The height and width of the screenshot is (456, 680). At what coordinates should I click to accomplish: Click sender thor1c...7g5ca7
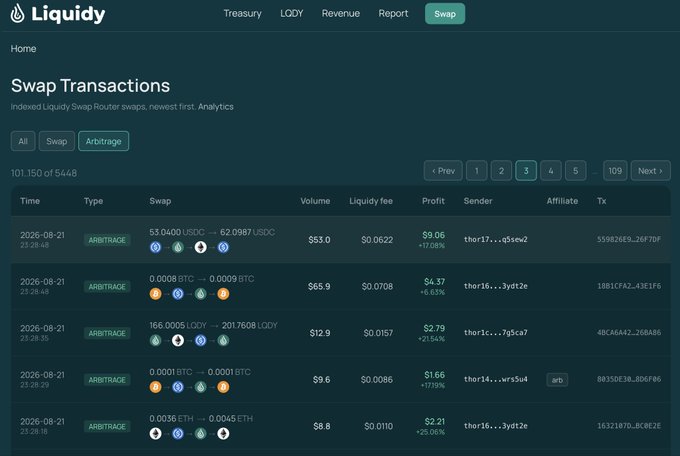point(496,333)
